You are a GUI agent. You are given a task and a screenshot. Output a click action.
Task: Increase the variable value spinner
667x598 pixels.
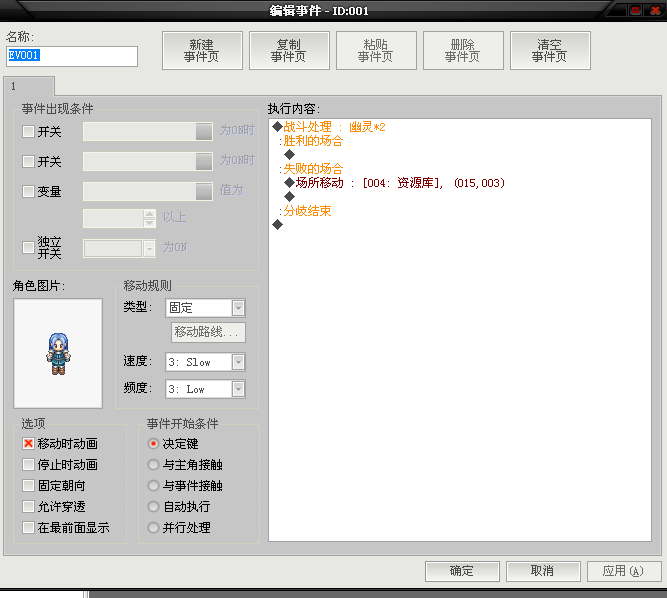click(149, 214)
